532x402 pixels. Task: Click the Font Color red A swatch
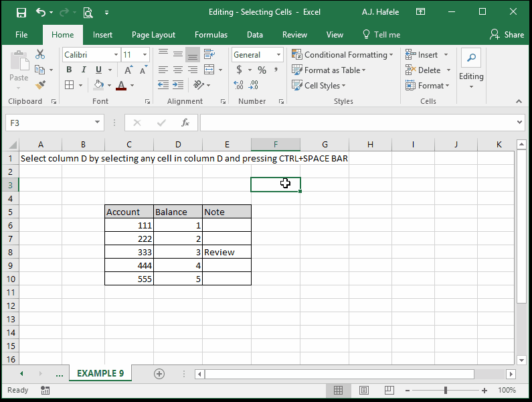(122, 85)
